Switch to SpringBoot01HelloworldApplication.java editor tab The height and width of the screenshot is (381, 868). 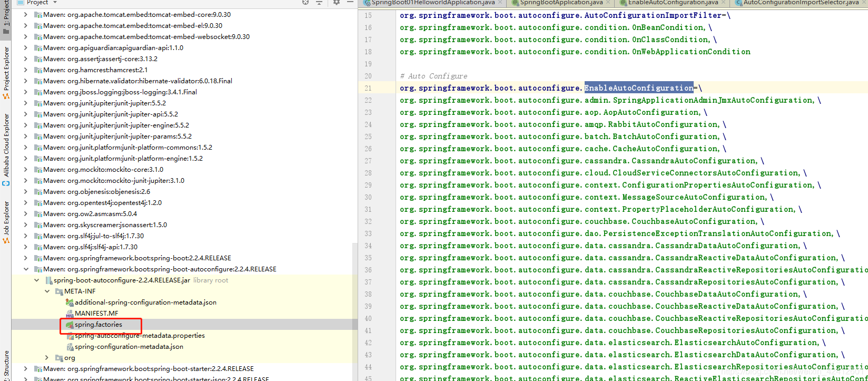point(432,3)
